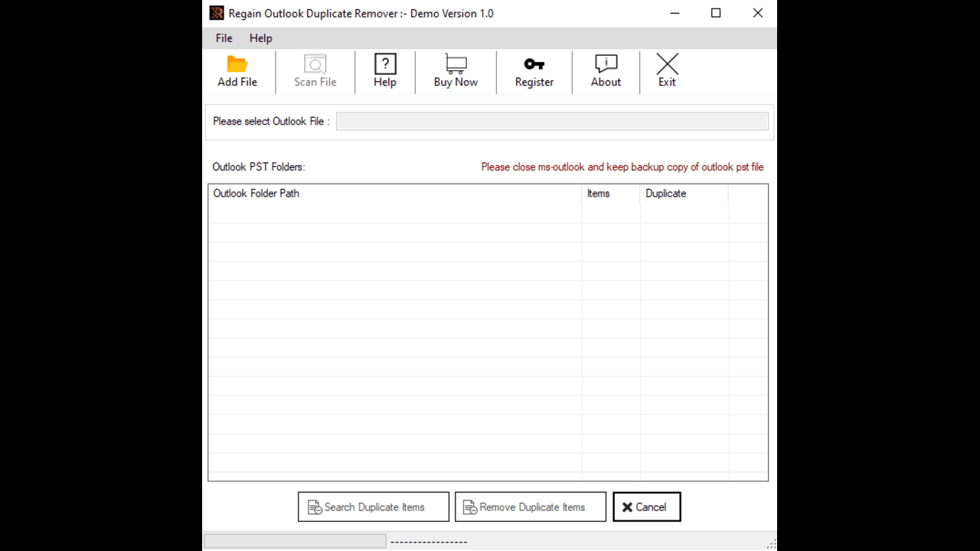Open the About info bubble icon
The width and height of the screenshot is (980, 551).
(x=606, y=64)
